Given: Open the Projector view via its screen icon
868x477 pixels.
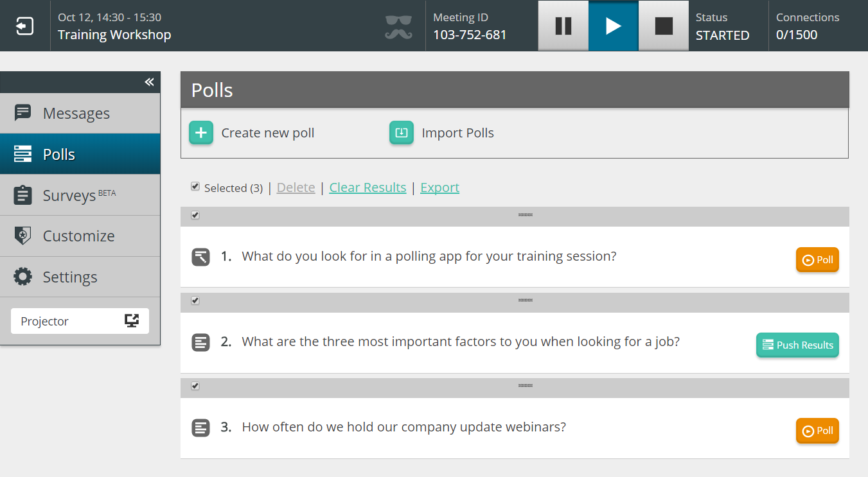Looking at the screenshot, I should pos(132,320).
